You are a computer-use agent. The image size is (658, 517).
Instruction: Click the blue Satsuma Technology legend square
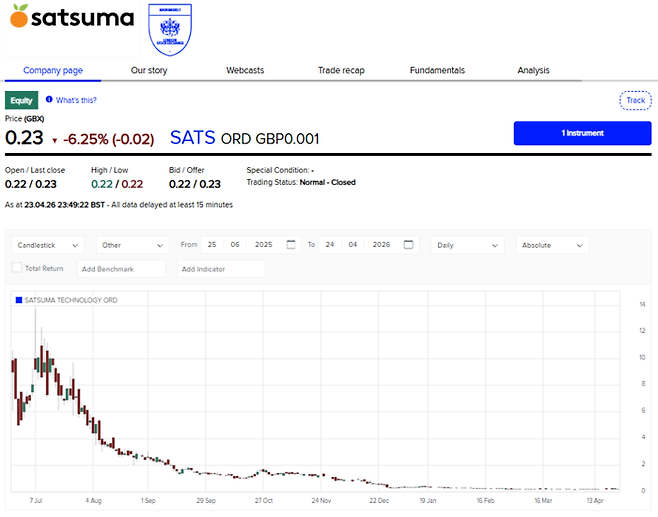tap(17, 300)
